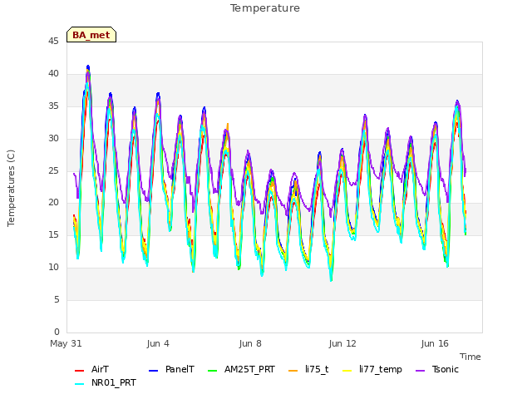Select the li75_t legend entry
This screenshot has width=532, height=399.
[x=308, y=369]
